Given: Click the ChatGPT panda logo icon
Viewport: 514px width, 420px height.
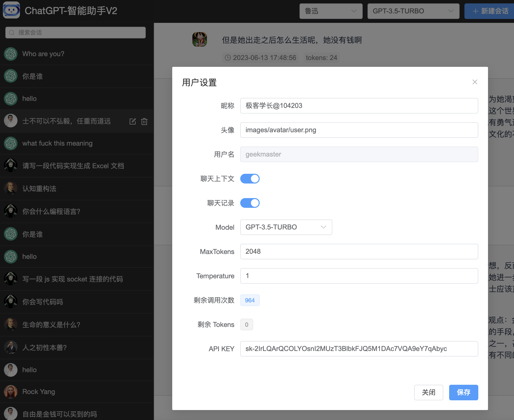Looking at the screenshot, I should (x=11, y=10).
